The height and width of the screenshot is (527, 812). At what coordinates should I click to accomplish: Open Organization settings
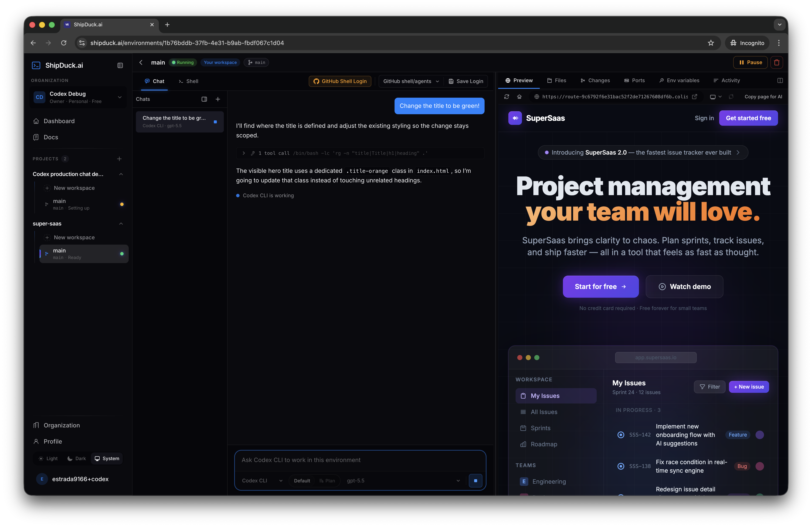78,425
